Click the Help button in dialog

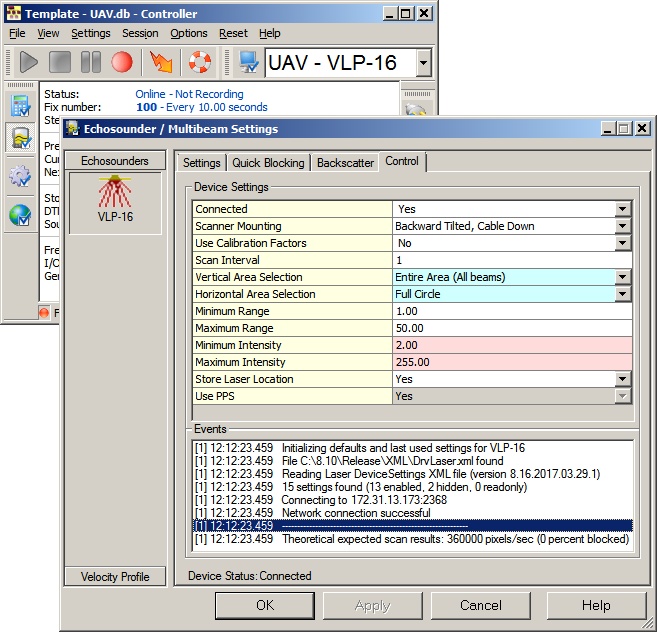tap(596, 605)
